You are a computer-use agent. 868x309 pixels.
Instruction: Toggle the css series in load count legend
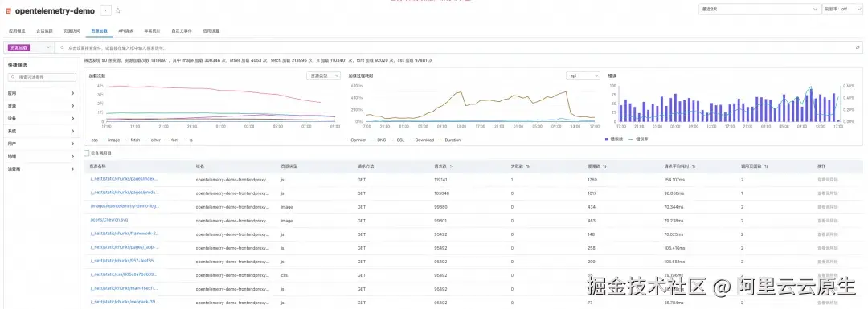coord(92,140)
